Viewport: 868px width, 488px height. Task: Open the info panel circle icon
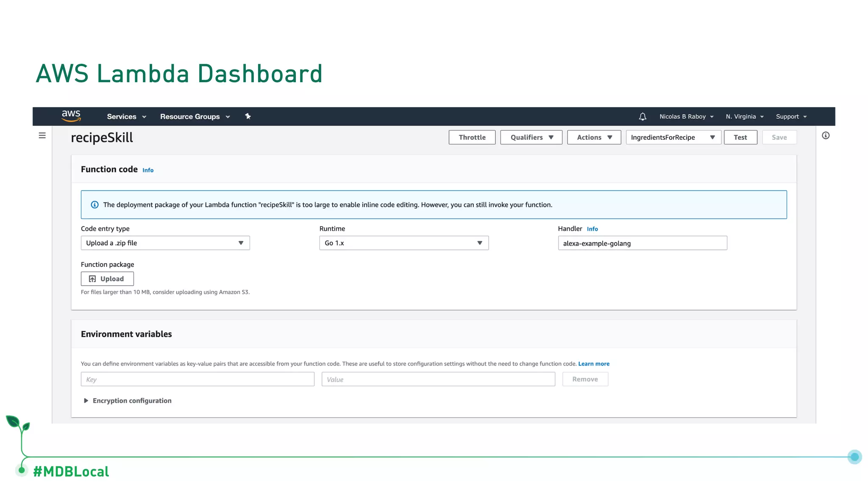826,136
